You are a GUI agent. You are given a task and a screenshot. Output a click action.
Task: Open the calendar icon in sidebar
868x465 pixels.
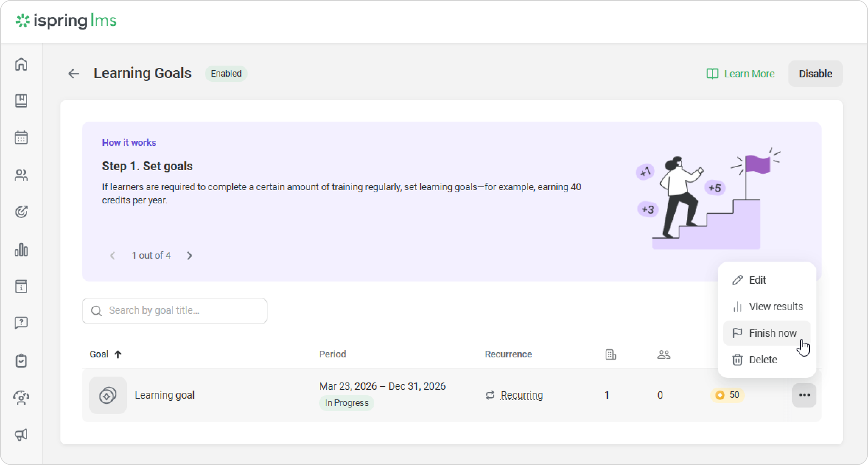pyautogui.click(x=21, y=137)
